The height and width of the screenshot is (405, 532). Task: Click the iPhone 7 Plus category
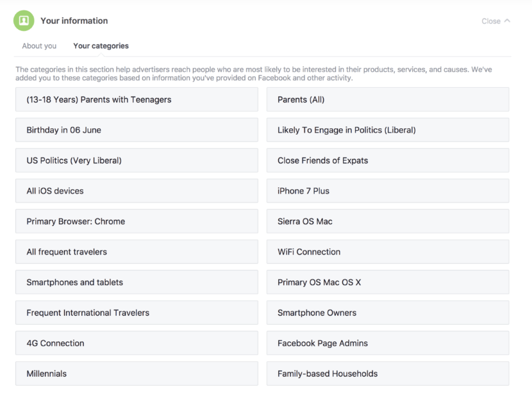[x=388, y=191]
